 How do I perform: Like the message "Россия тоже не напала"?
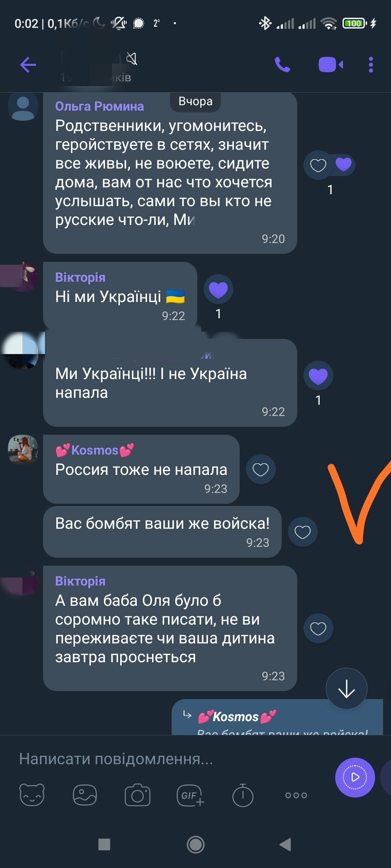(261, 469)
